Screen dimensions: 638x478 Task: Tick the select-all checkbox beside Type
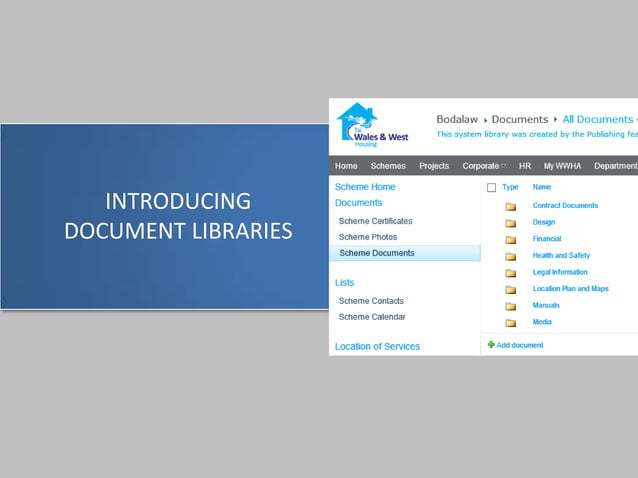coord(492,188)
